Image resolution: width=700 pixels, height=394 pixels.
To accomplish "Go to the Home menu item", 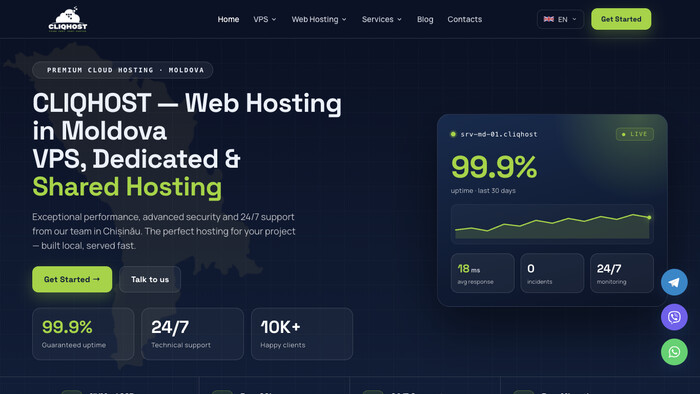I will click(228, 19).
